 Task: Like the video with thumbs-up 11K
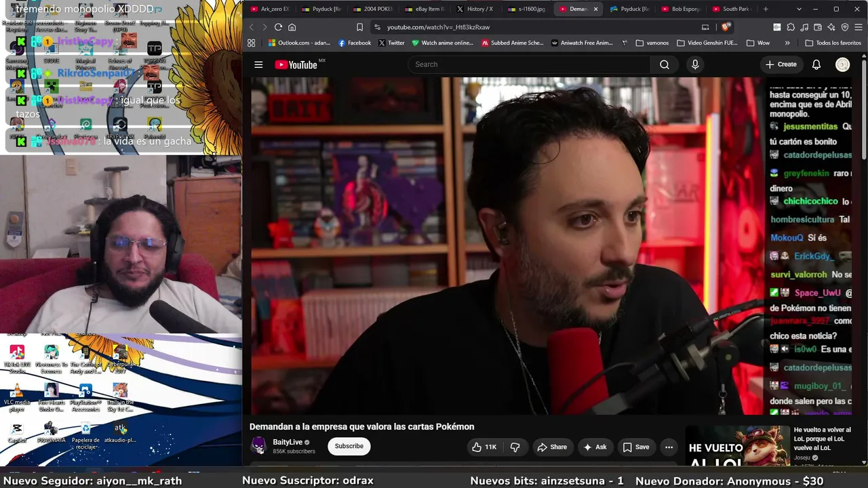pos(484,447)
